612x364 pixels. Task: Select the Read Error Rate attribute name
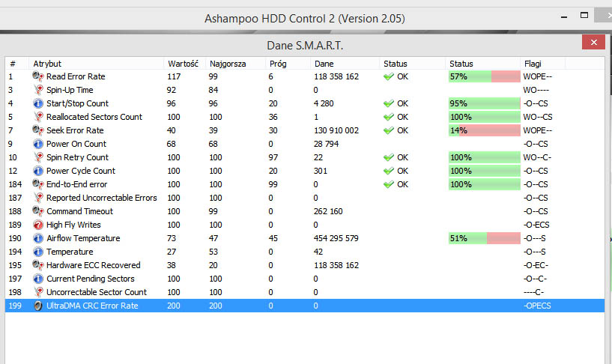76,76
